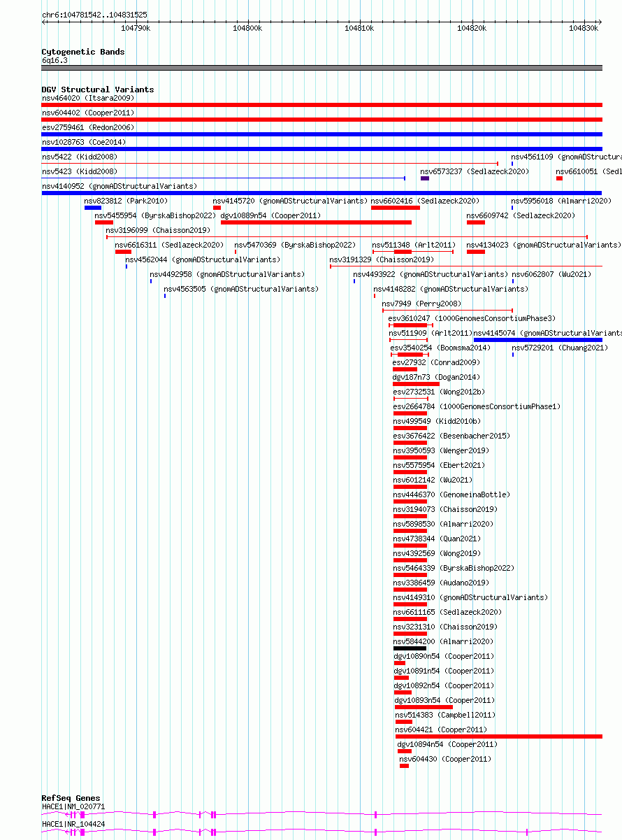Open variant dgv187n73 (Dogan2014)
The height and width of the screenshot is (840, 622).
pyautogui.click(x=436, y=377)
